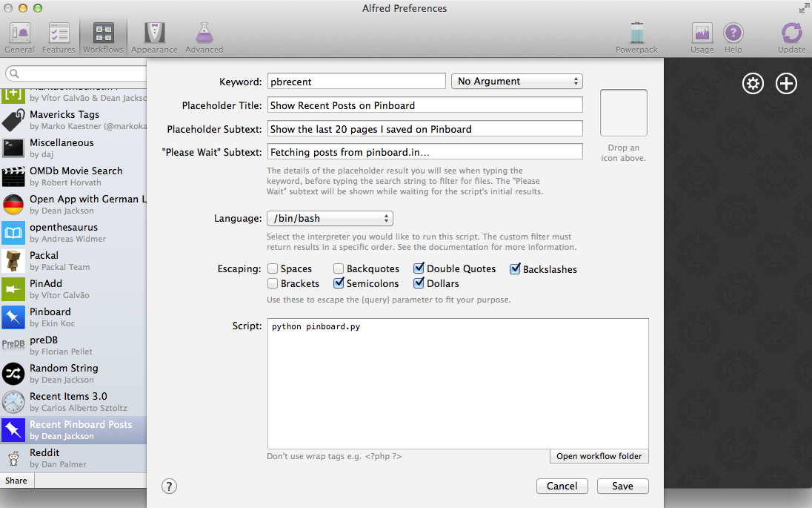Open Alfred Help

733,38
